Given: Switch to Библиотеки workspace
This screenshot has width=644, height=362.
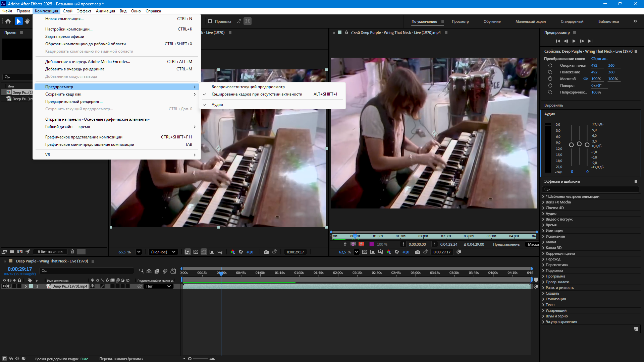Looking at the screenshot, I should [608, 21].
